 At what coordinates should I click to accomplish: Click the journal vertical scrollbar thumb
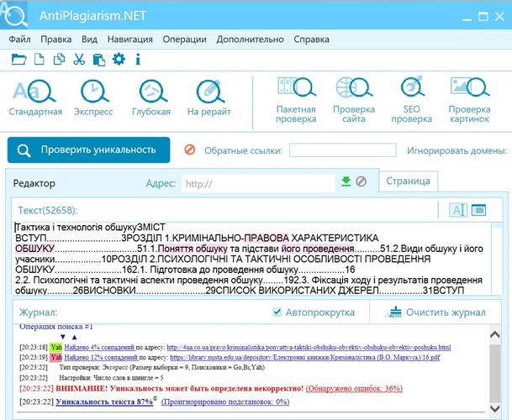(x=495, y=372)
